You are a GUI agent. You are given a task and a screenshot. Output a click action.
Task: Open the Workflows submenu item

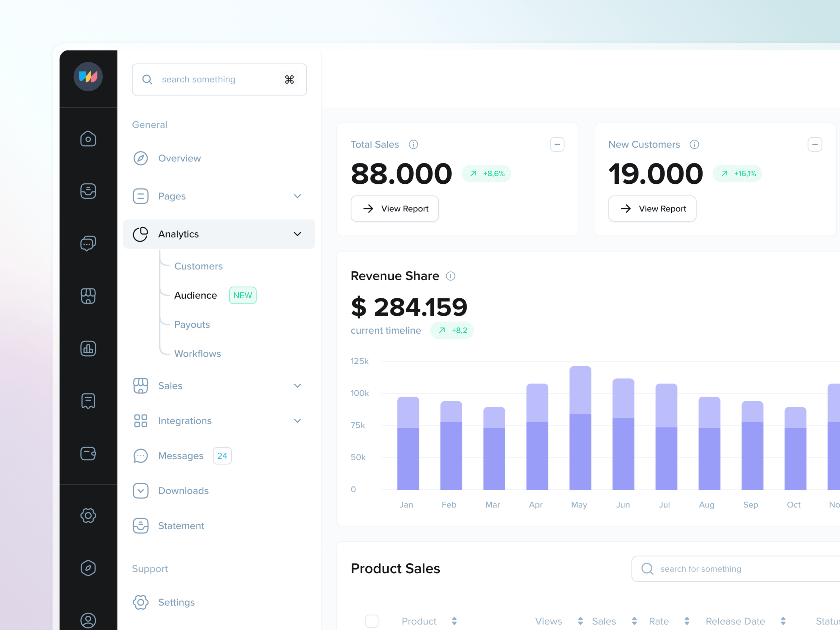click(x=198, y=353)
